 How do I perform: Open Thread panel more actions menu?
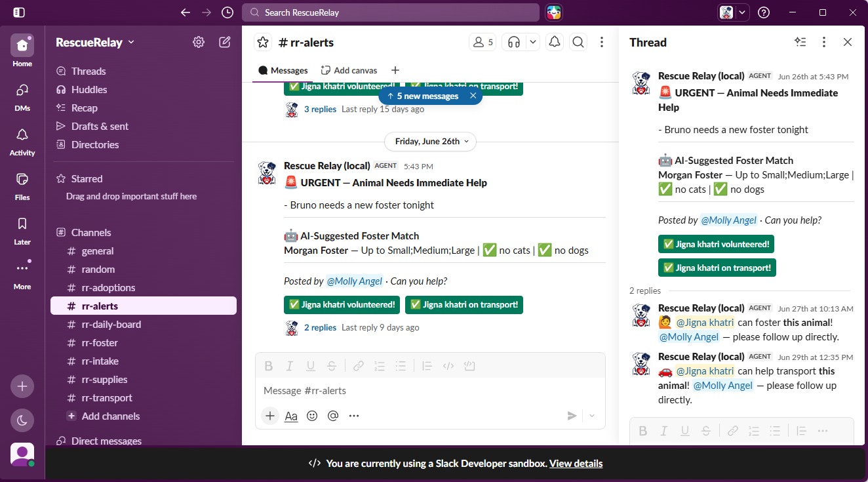tap(824, 43)
